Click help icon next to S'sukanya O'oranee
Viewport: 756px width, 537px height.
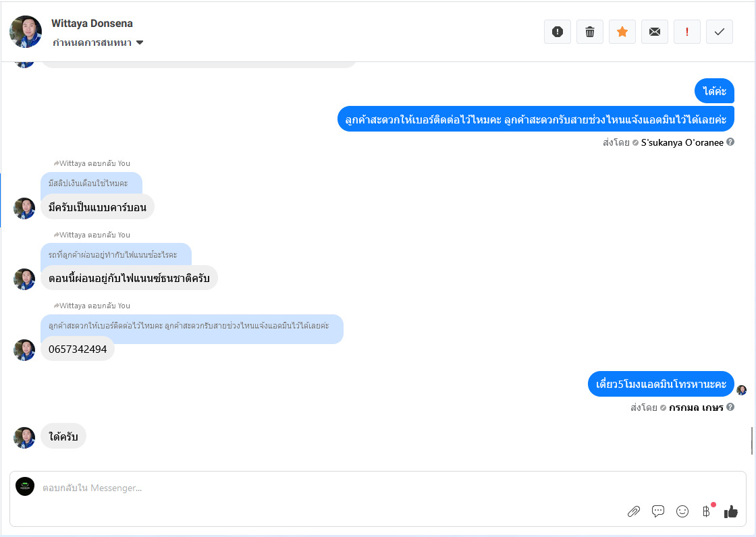pyautogui.click(x=730, y=142)
